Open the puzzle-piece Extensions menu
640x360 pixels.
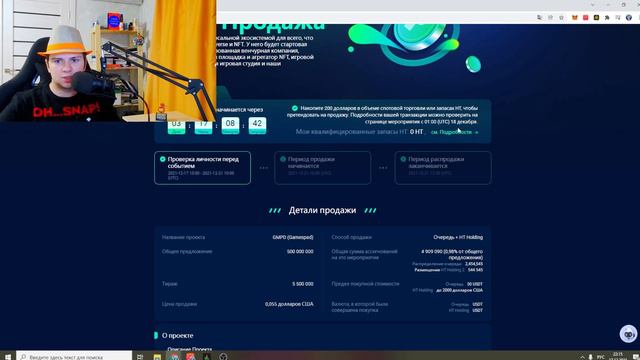coord(607,18)
